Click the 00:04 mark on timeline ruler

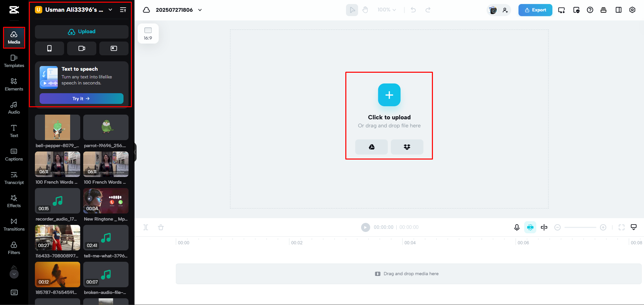click(x=410, y=243)
